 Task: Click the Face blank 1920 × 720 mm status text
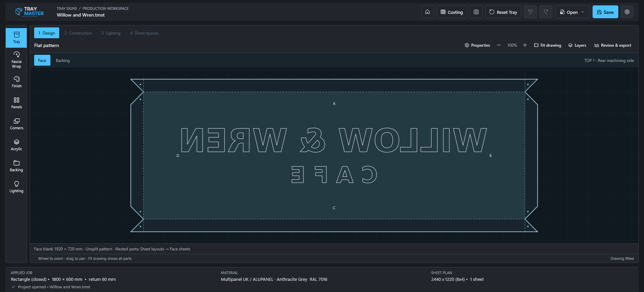(58, 249)
